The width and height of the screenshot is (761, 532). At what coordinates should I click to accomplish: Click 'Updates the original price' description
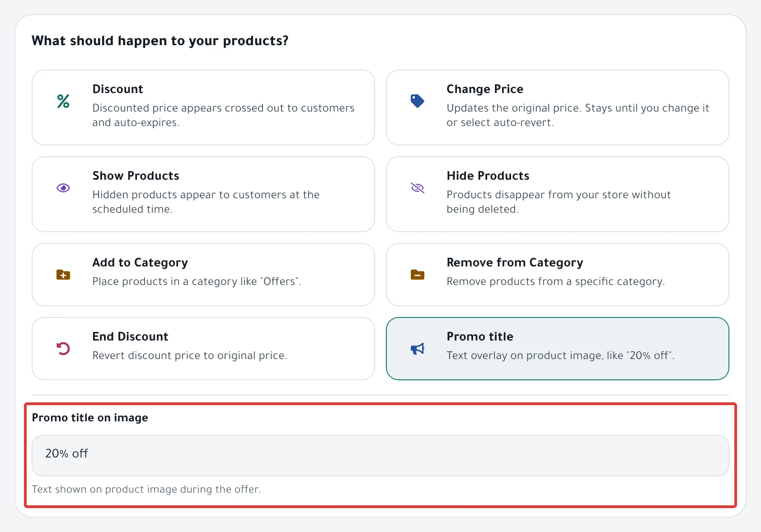[x=578, y=115]
